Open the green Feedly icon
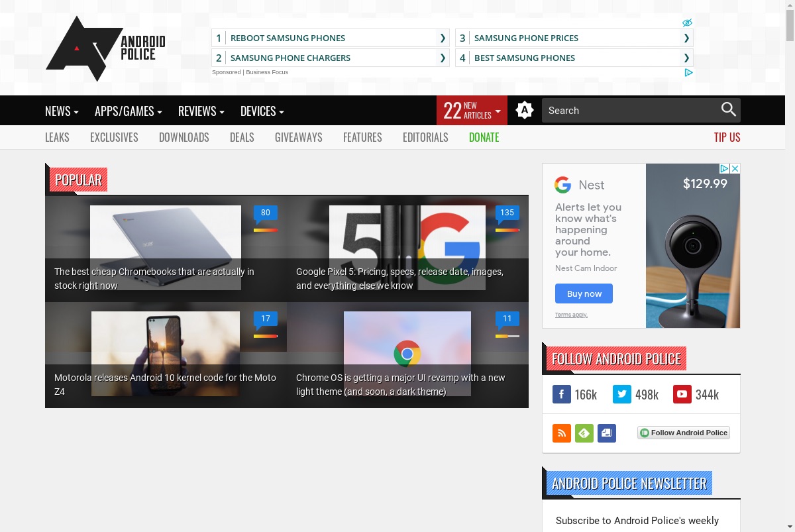 (x=584, y=433)
